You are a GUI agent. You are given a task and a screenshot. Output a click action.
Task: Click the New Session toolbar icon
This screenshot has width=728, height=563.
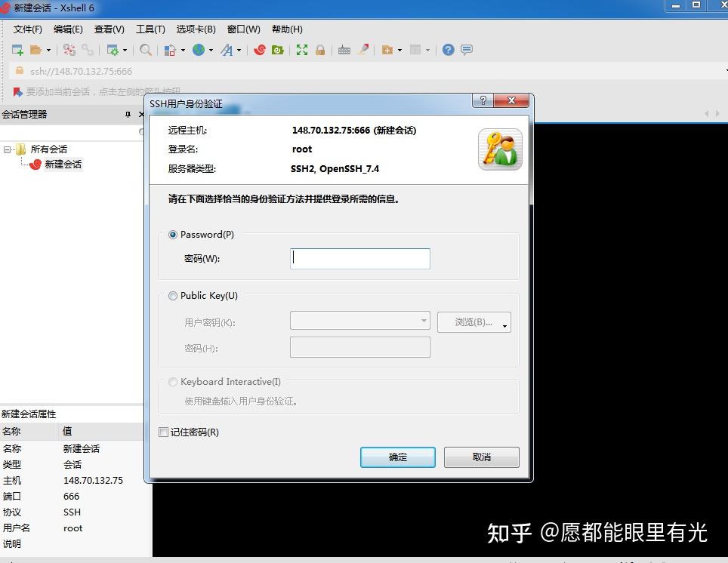tap(17, 50)
